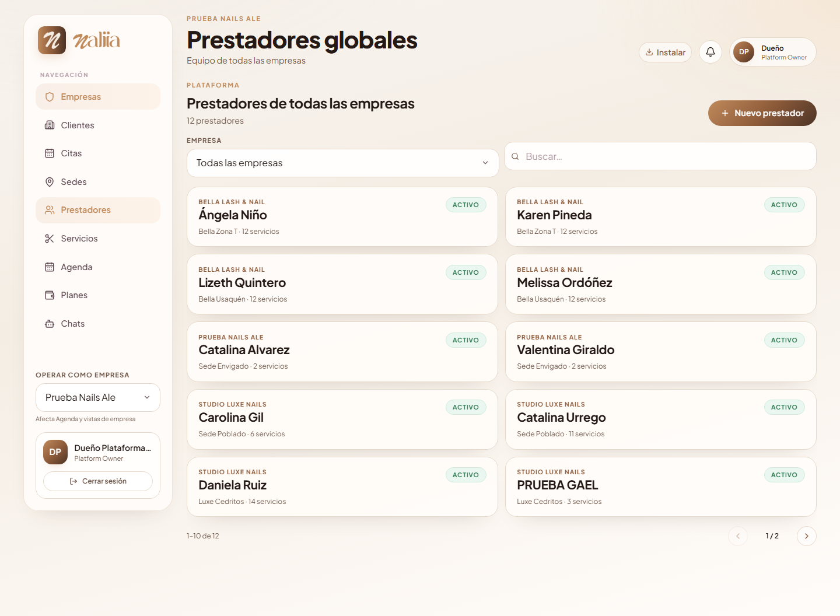Open the Ángela Niño provider card
The width and height of the screenshot is (840, 616).
coord(342,217)
